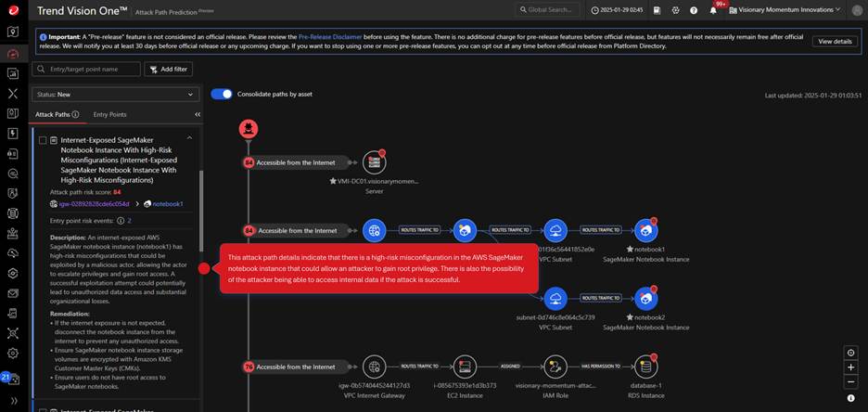Click the 84 risk badge on the server path
This screenshot has width=868, height=412.
coord(249,162)
